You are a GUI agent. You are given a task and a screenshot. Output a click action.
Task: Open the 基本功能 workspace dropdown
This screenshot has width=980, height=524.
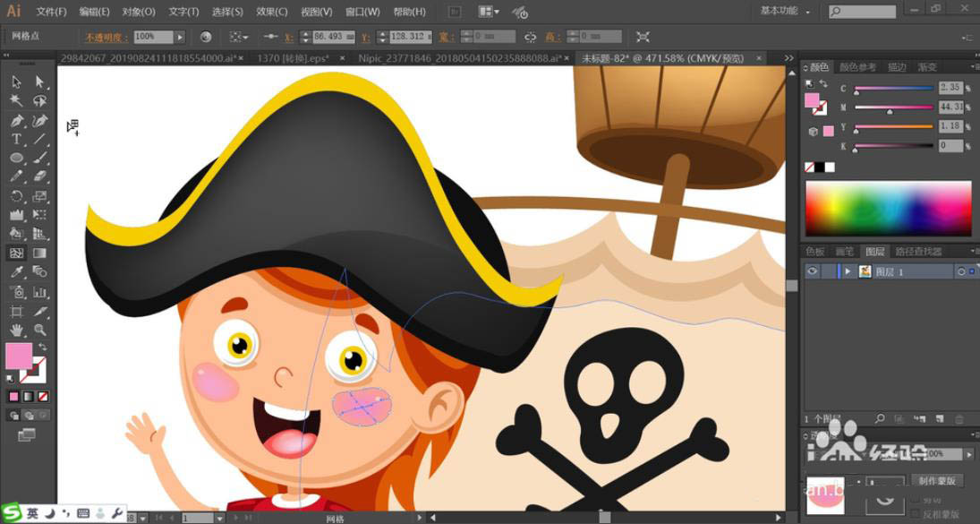click(785, 12)
